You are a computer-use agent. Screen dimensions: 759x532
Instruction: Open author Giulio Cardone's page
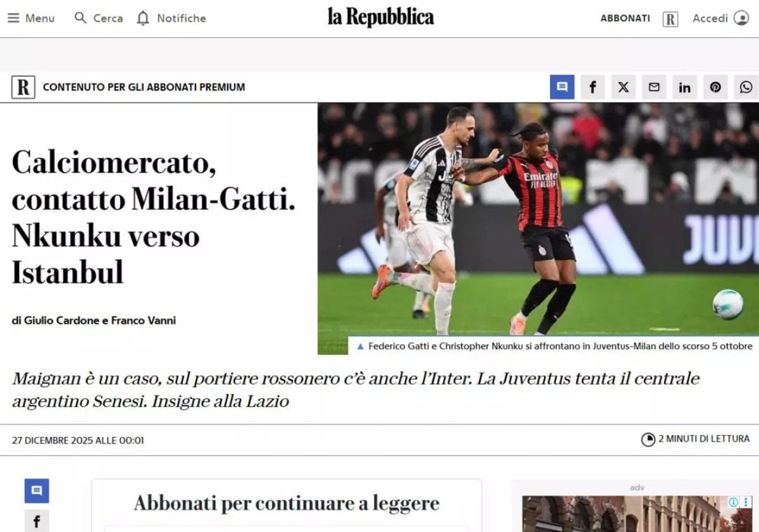62,321
